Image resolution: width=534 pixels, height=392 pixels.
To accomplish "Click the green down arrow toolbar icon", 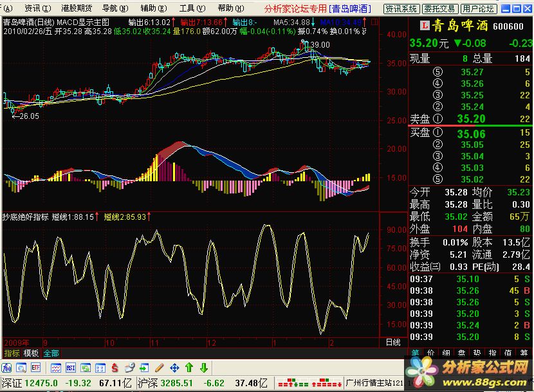I will click(204, 368).
